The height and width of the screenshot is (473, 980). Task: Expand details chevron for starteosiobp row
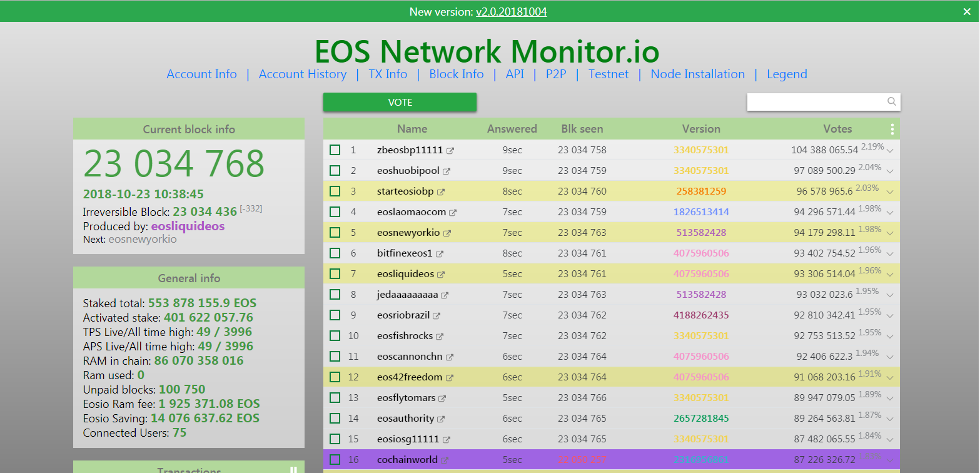(x=890, y=192)
